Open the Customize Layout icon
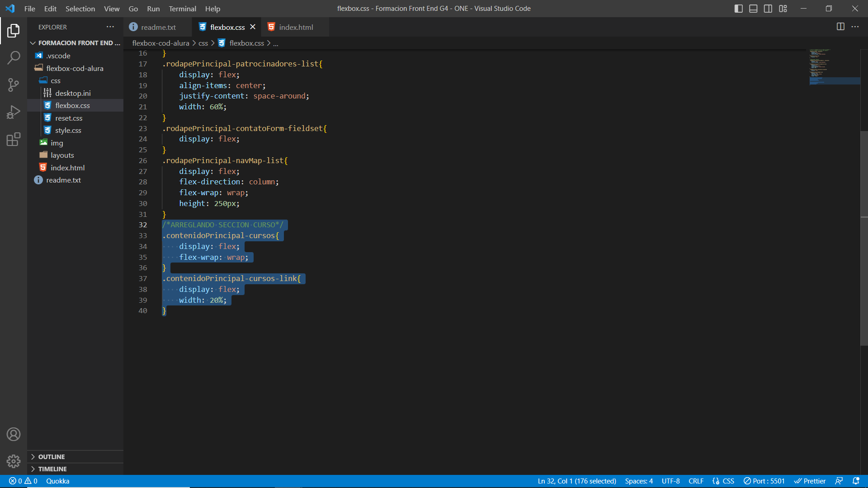868x488 pixels. pyautogui.click(x=783, y=9)
